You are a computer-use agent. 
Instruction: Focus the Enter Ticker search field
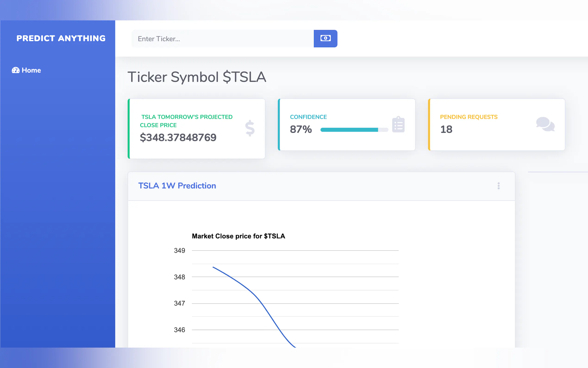[222, 39]
